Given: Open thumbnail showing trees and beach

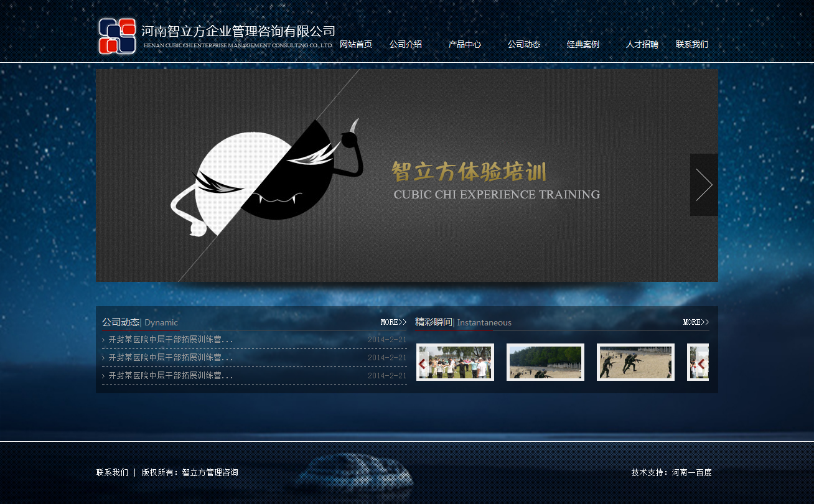Looking at the screenshot, I should (x=545, y=362).
